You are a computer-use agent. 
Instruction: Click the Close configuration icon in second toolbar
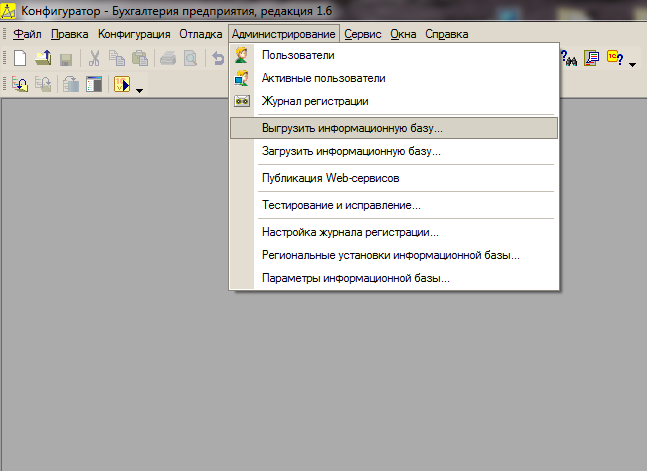(x=43, y=84)
